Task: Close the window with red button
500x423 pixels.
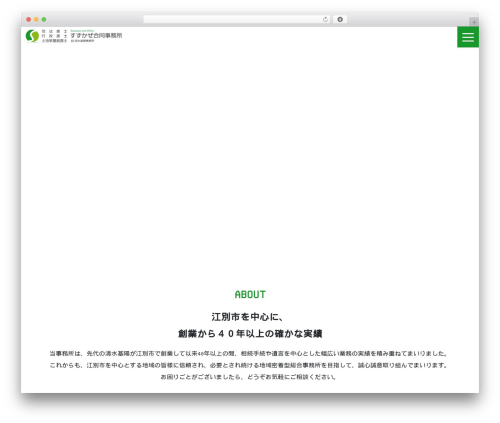Action: point(29,20)
